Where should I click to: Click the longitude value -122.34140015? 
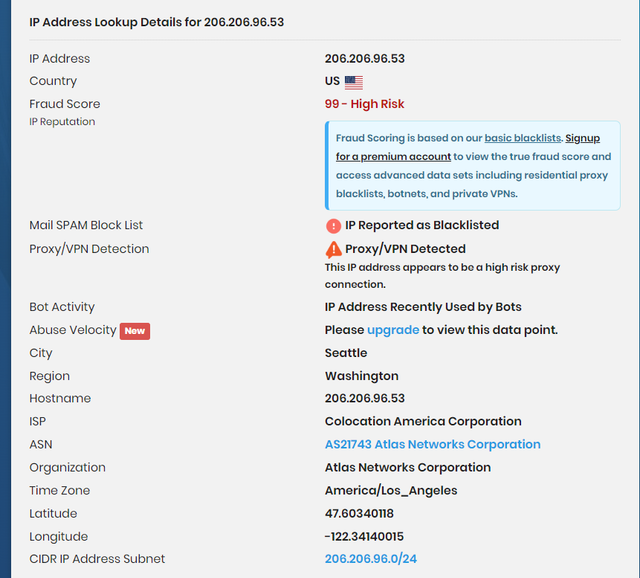(364, 536)
